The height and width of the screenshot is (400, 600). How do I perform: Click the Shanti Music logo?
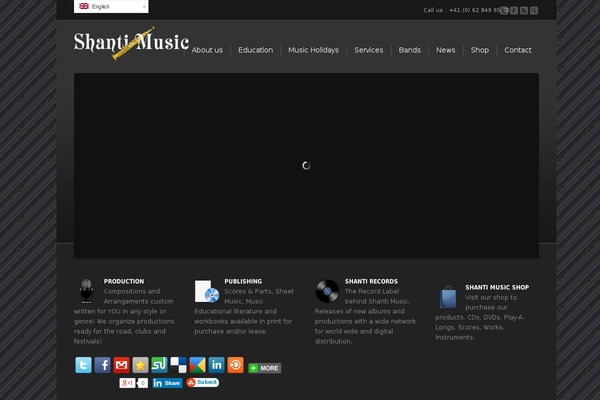[131, 43]
